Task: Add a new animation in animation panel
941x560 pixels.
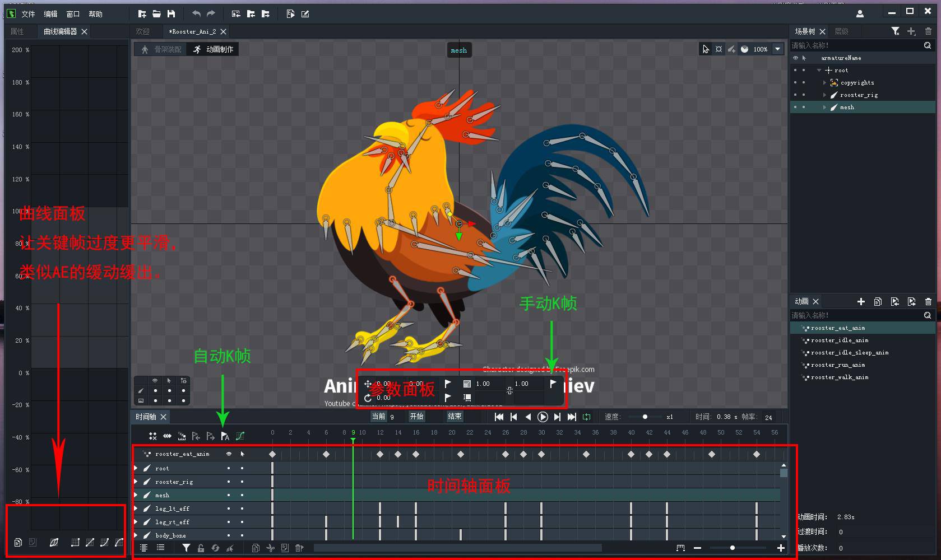Action: point(861,301)
